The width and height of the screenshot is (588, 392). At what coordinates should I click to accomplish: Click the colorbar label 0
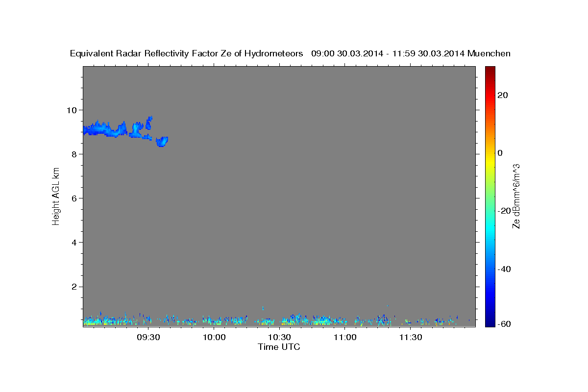(500, 153)
